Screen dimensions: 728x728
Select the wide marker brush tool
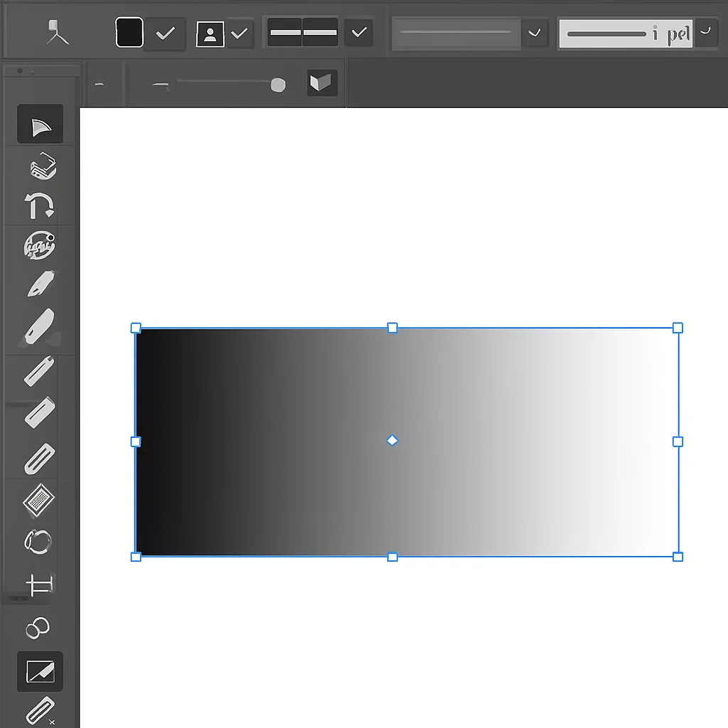40,327
